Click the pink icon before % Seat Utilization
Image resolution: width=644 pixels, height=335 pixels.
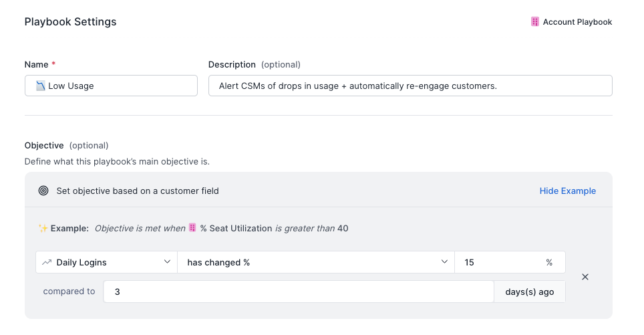click(x=192, y=228)
